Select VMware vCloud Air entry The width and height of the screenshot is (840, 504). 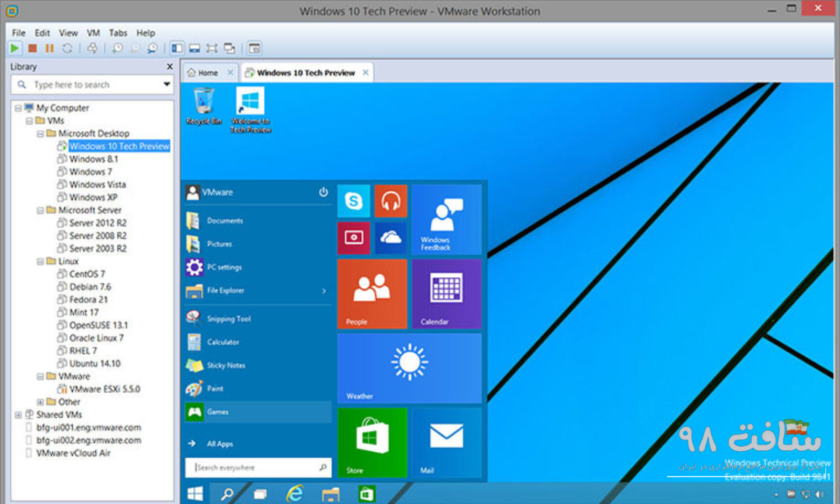(73, 453)
